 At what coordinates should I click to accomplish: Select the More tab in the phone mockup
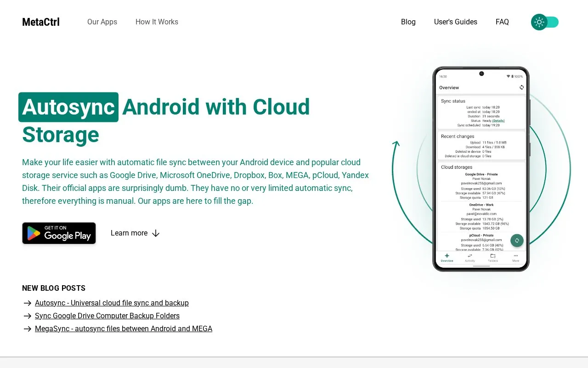(516, 258)
